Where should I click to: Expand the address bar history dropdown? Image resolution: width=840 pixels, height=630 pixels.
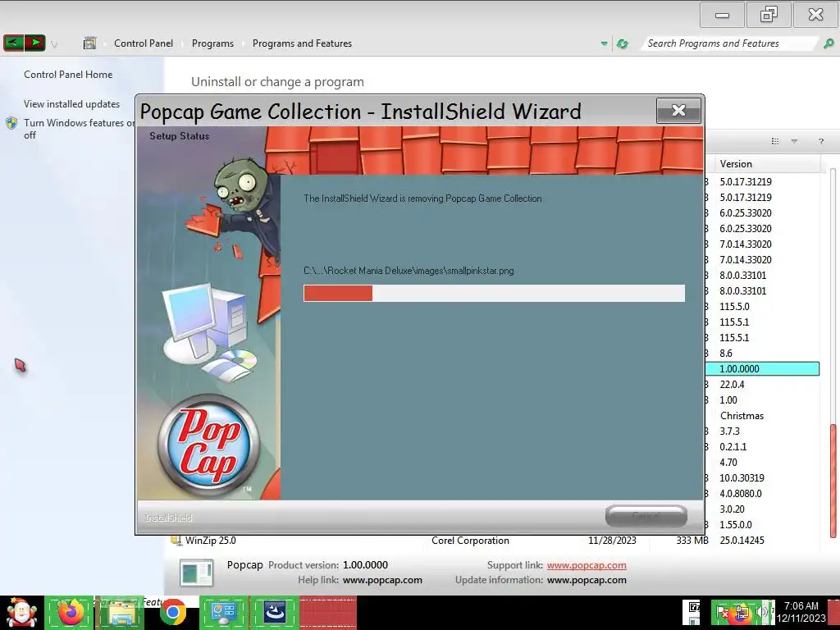pyautogui.click(x=604, y=43)
